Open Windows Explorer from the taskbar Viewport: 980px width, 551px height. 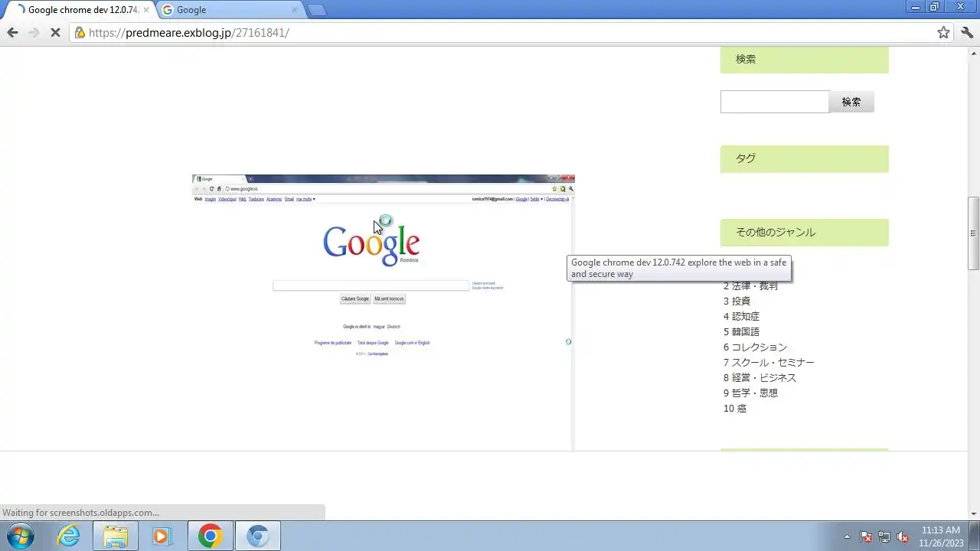click(116, 536)
